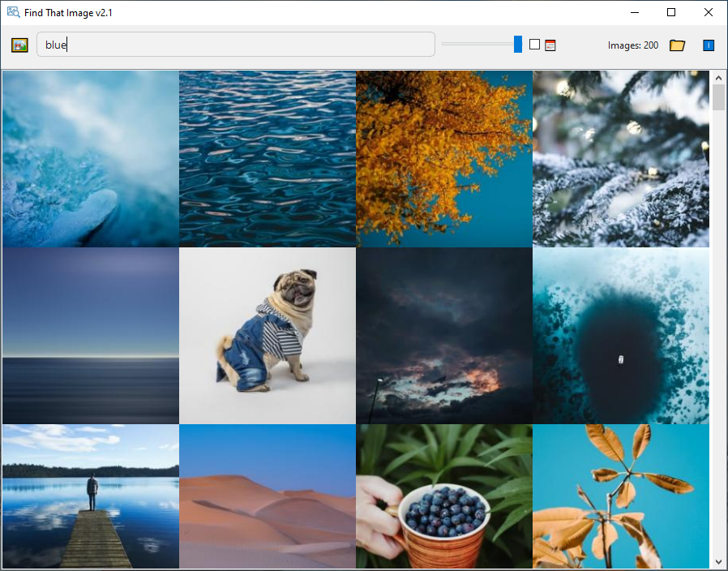Click the vertical scrollbar thumb
The height and width of the screenshot is (571, 728).
pyautogui.click(x=718, y=97)
